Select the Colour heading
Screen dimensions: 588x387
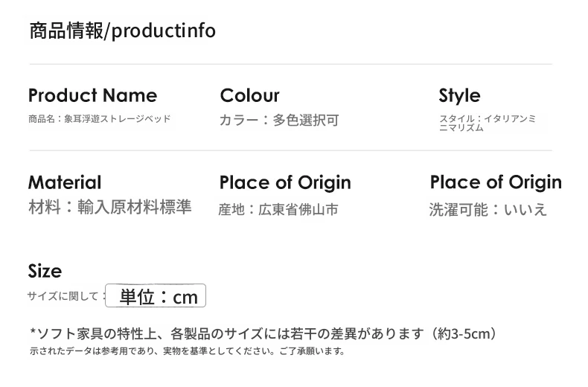coord(250,95)
